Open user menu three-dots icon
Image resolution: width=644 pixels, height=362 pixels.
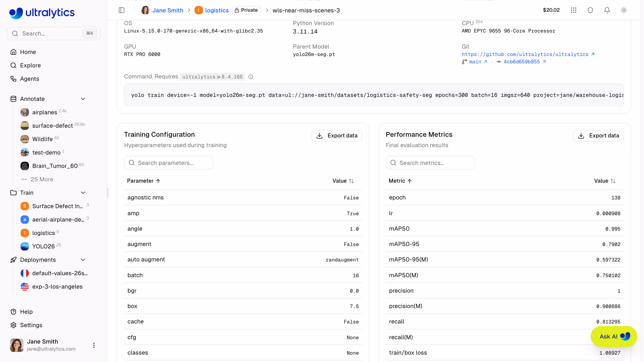pos(94,345)
